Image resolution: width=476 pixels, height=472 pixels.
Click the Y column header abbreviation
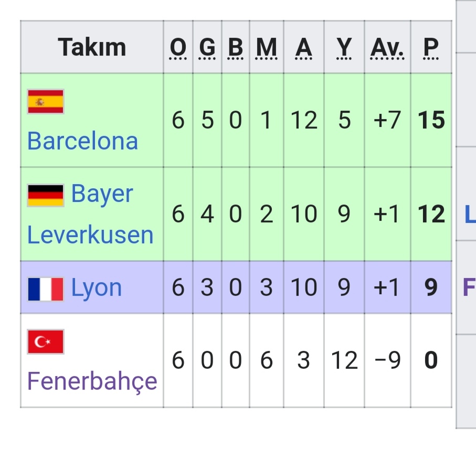(344, 48)
